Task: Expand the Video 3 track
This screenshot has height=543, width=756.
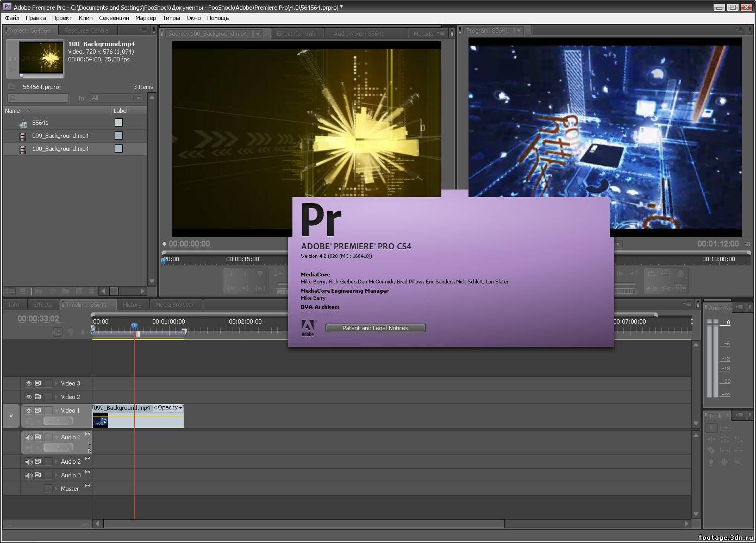Action: (x=56, y=383)
